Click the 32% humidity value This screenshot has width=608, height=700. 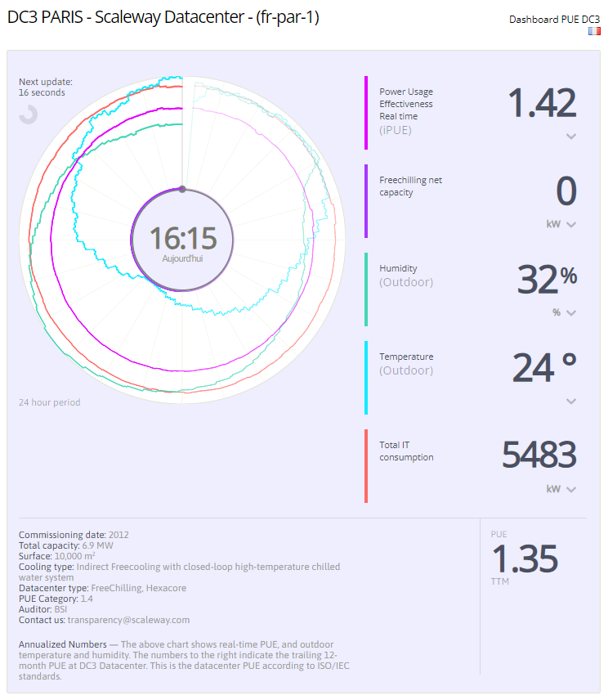coord(547,280)
